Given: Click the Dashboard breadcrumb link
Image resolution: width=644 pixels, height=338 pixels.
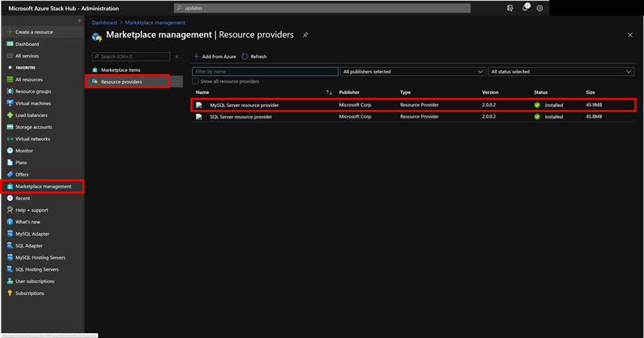Looking at the screenshot, I should [x=104, y=22].
